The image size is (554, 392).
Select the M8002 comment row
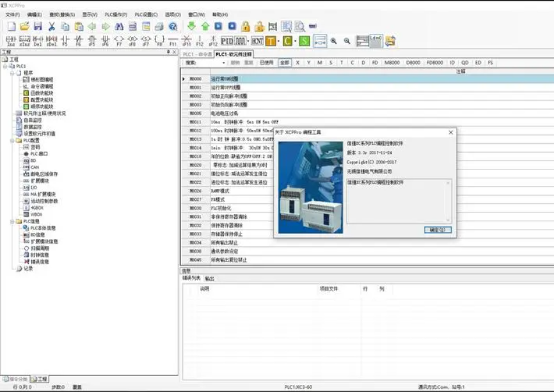tap(367, 96)
